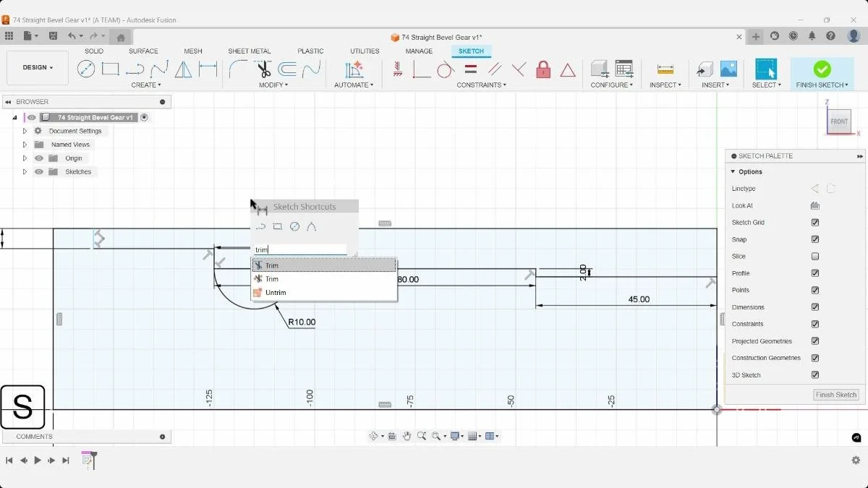
Task: Open the DESIGN workspace dropdown
Action: point(38,68)
